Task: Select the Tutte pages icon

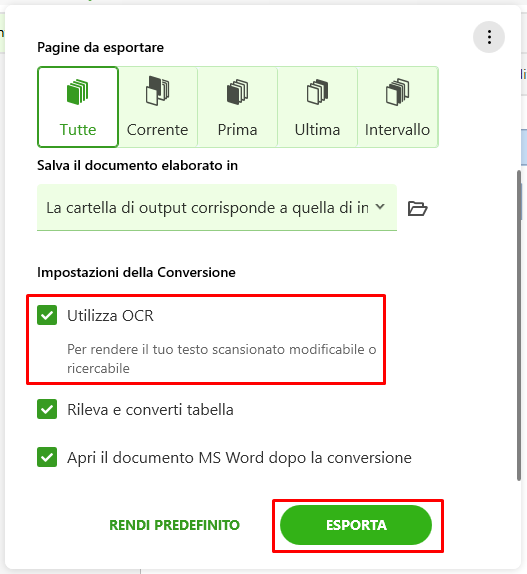Action: (x=78, y=92)
